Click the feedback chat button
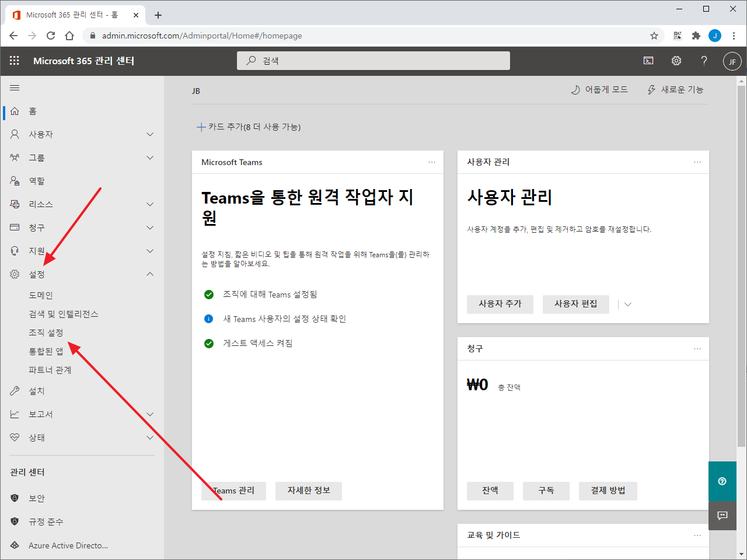The height and width of the screenshot is (560, 747). click(x=722, y=516)
